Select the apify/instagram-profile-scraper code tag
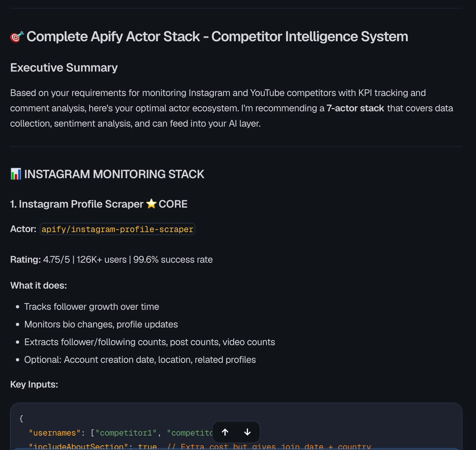 click(117, 229)
